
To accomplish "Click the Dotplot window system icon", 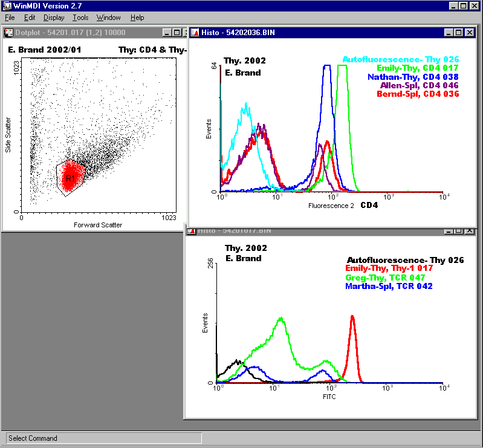I will tap(9, 32).
